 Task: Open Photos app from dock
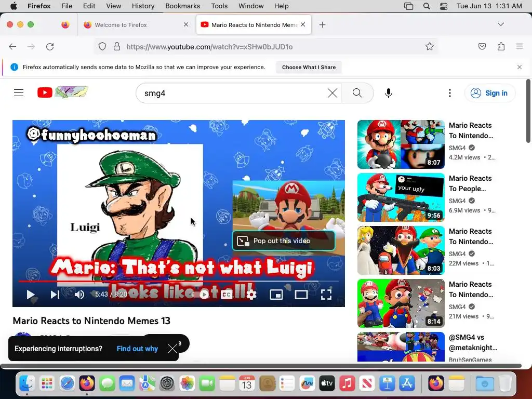pyautogui.click(x=187, y=383)
